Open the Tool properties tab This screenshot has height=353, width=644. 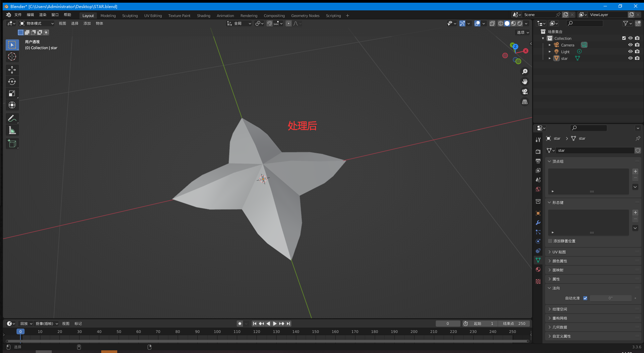(538, 140)
